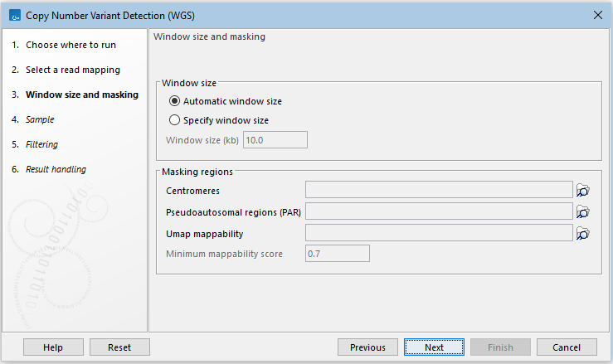This screenshot has height=364, width=613.
Task: Open the Filtering step in sidebar
Action: [41, 144]
